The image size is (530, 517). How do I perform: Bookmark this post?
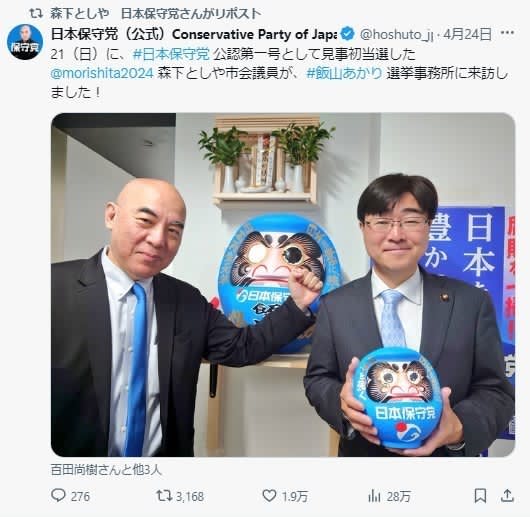[480, 496]
